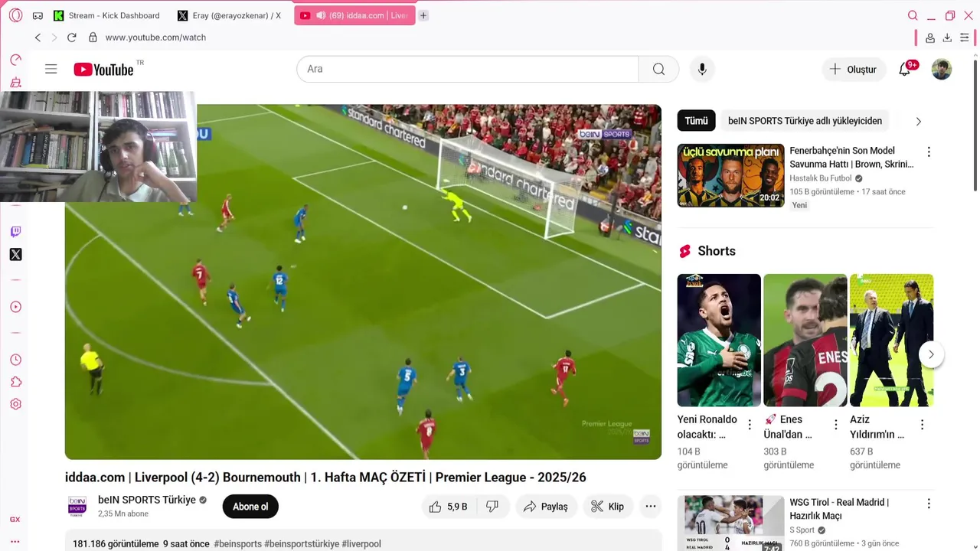Screen dimensions: 980x551
Task: Show next Shorts with arrow
Action: pyautogui.click(x=931, y=354)
